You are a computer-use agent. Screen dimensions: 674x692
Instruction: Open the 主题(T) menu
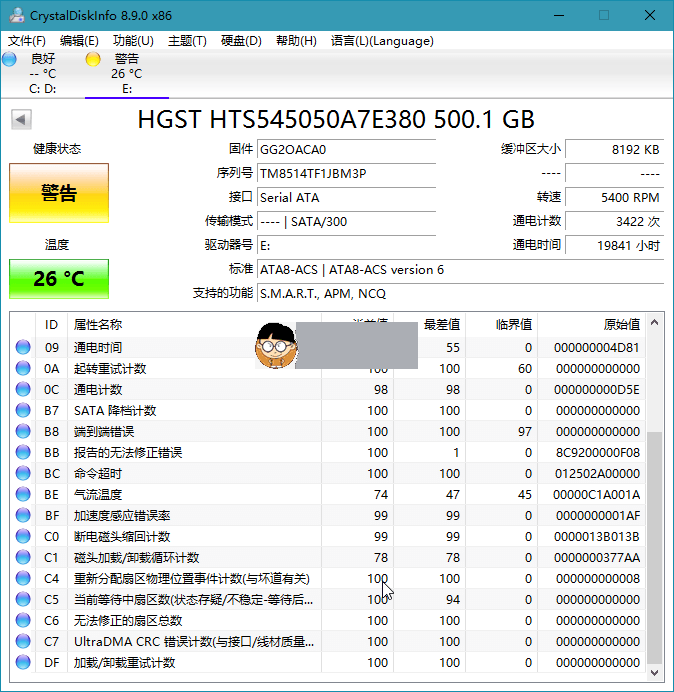click(x=187, y=41)
